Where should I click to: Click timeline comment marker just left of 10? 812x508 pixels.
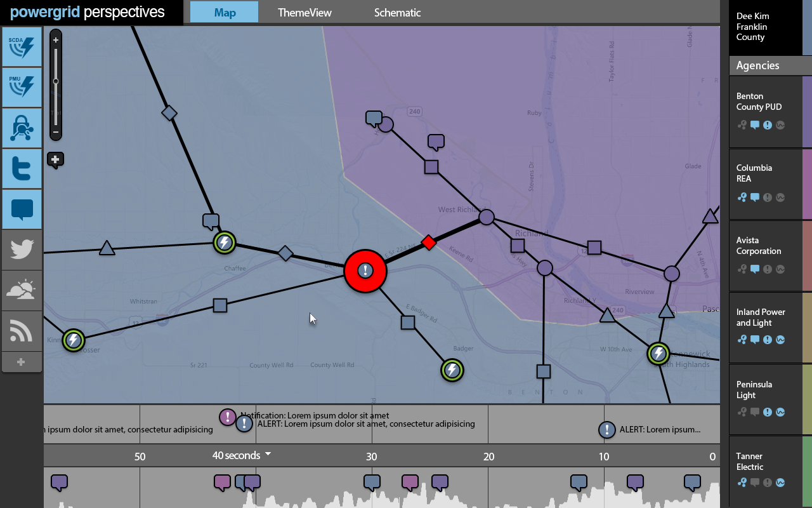(579, 483)
